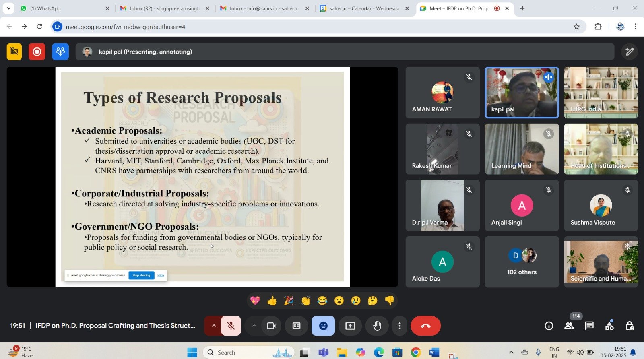Select the 102 others participant tile
Viewport: 644px width, 359px height.
click(522, 262)
